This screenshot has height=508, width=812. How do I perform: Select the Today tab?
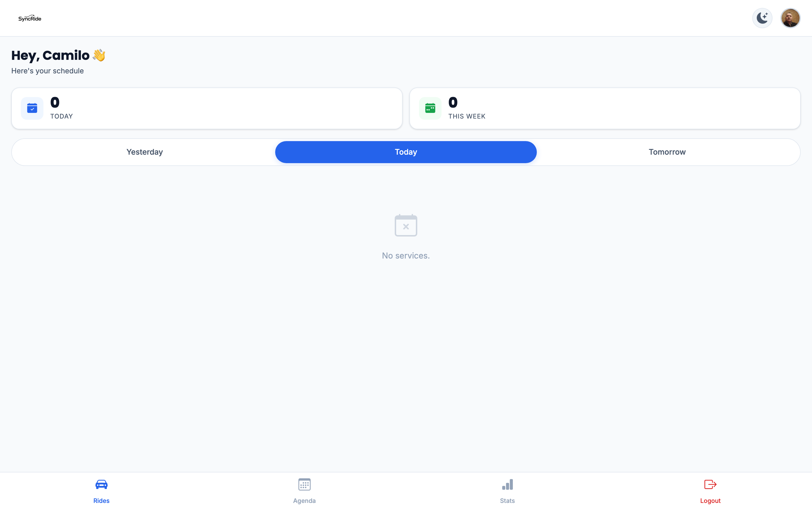(406, 152)
